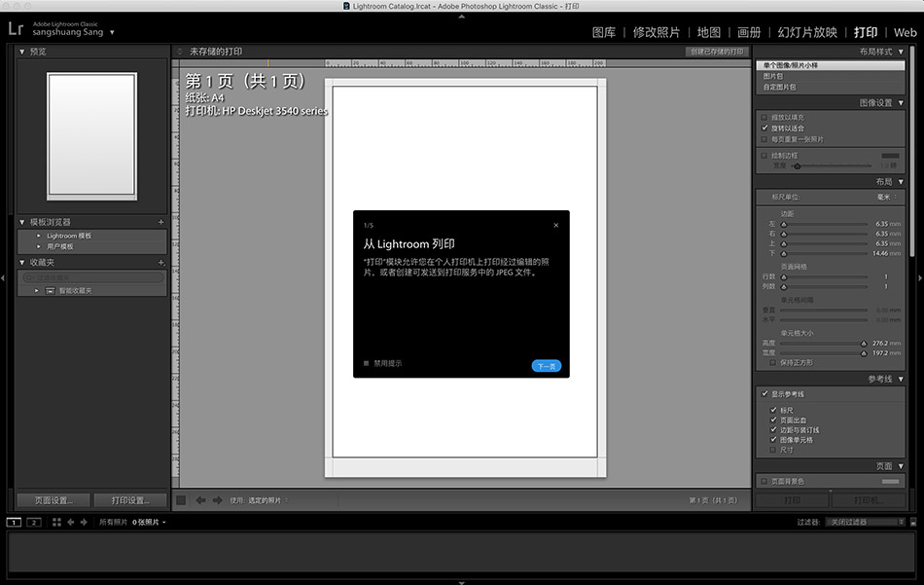
Task: Click the 页面背景色 color swatch
Action: 890,481
